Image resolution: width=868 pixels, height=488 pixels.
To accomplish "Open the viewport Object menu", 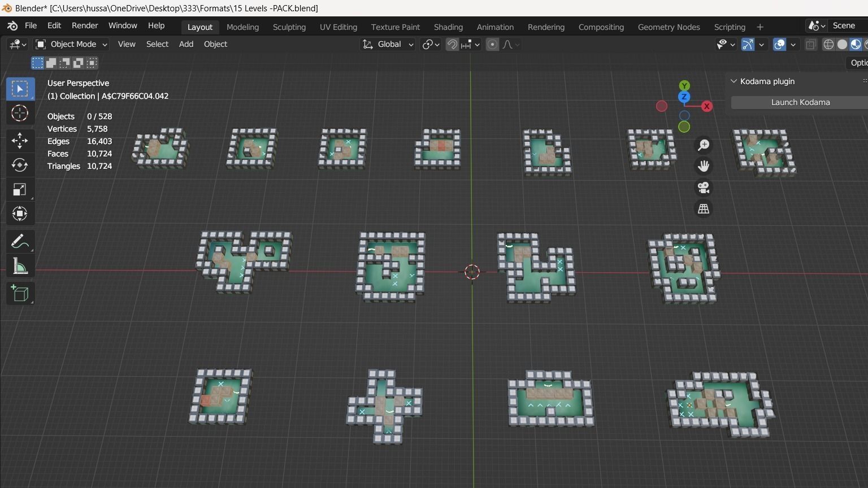I will [x=215, y=45].
